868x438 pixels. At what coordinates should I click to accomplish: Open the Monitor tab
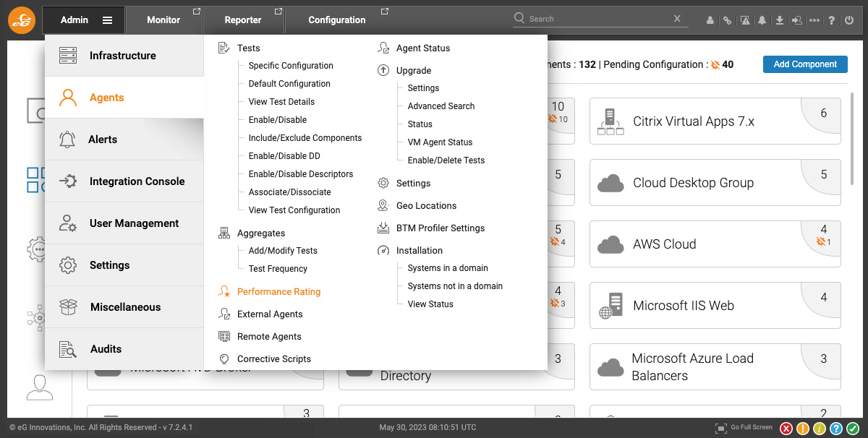click(x=164, y=20)
